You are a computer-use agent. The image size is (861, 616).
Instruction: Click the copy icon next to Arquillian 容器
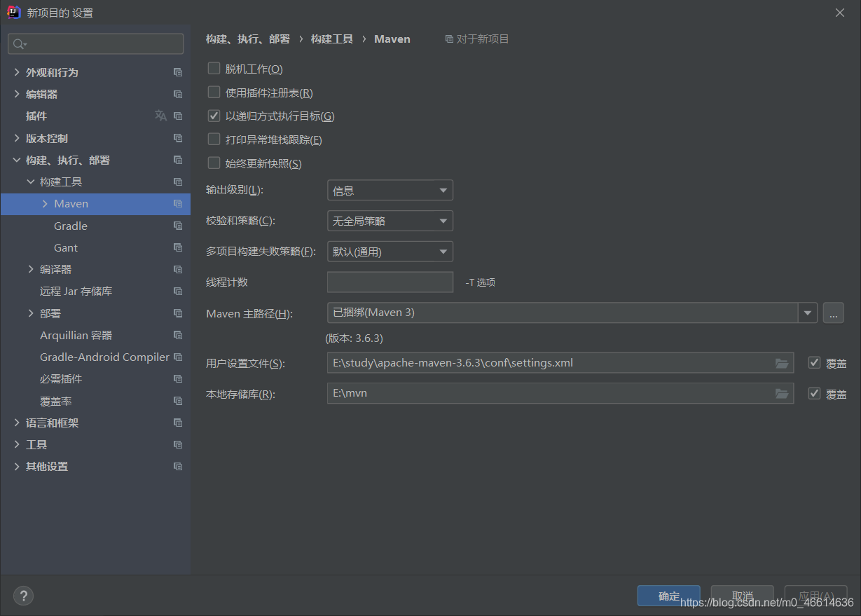pos(178,335)
